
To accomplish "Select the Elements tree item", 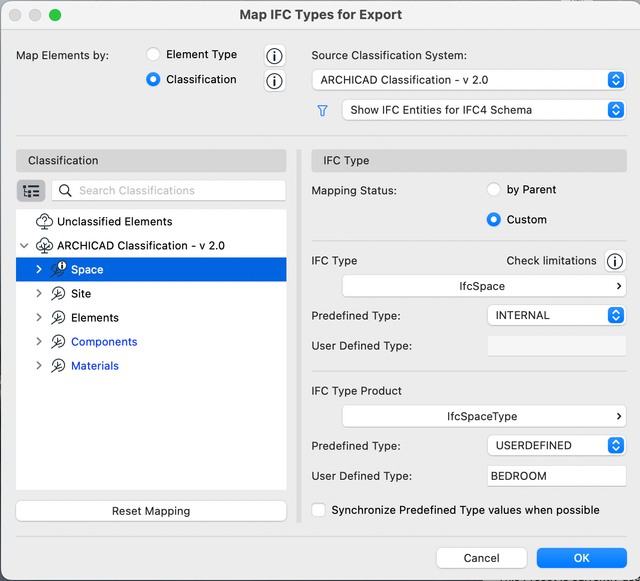I will point(151,318).
